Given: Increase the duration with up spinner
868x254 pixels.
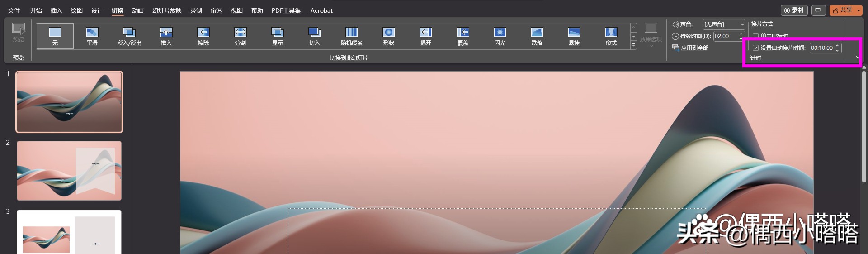Looking at the screenshot, I should point(741,34).
